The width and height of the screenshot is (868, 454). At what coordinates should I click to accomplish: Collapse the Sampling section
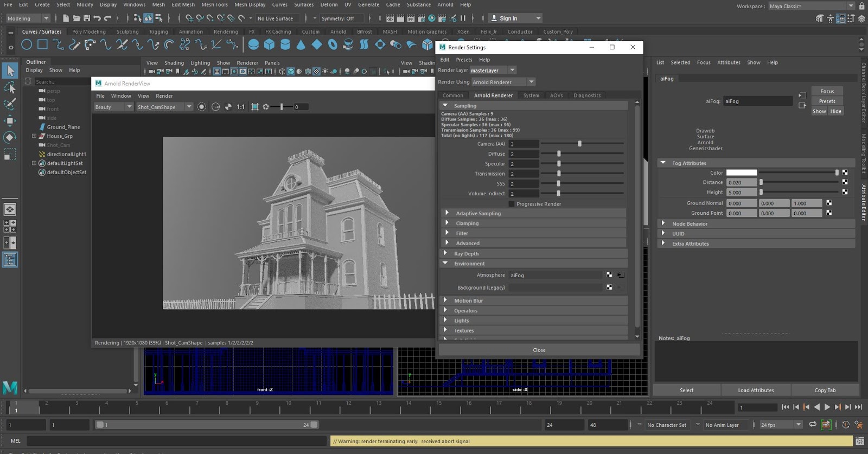coord(534,106)
